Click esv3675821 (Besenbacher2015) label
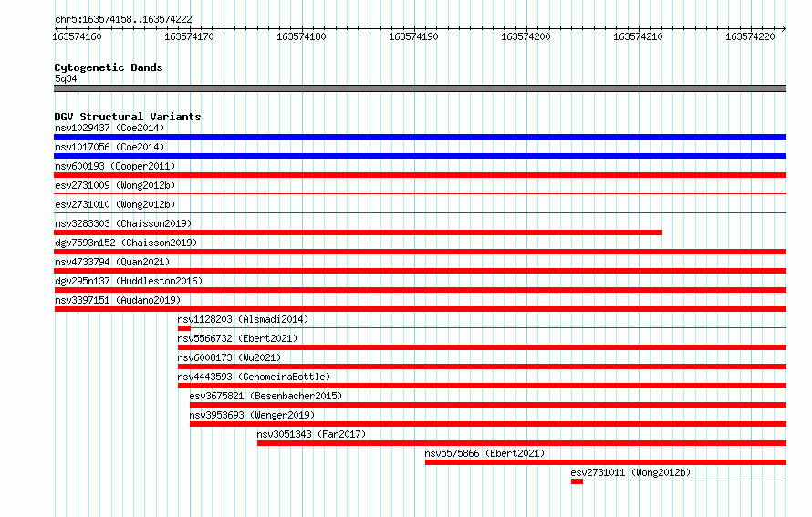Viewport: 812px width, 517px height. (265, 396)
